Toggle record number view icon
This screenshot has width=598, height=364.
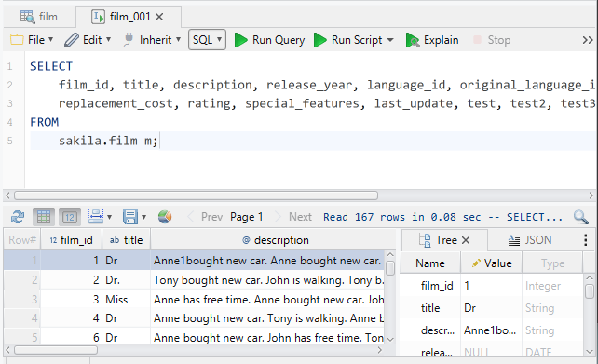(70, 217)
